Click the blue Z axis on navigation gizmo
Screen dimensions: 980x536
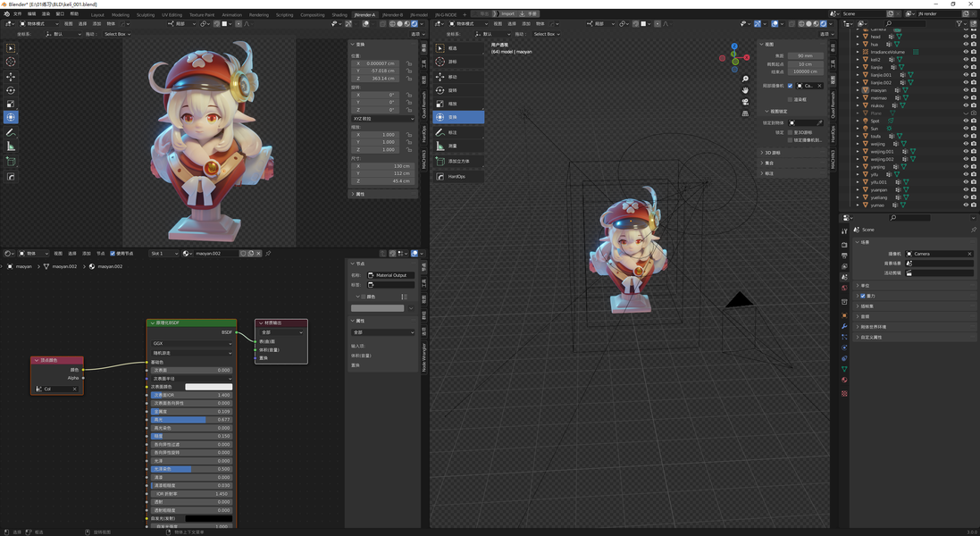pos(734,46)
